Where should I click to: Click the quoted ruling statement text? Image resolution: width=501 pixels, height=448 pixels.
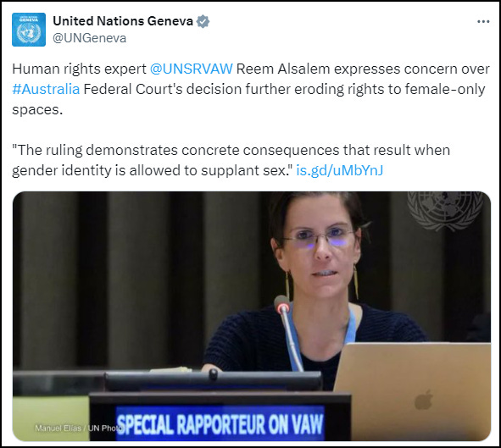231,160
